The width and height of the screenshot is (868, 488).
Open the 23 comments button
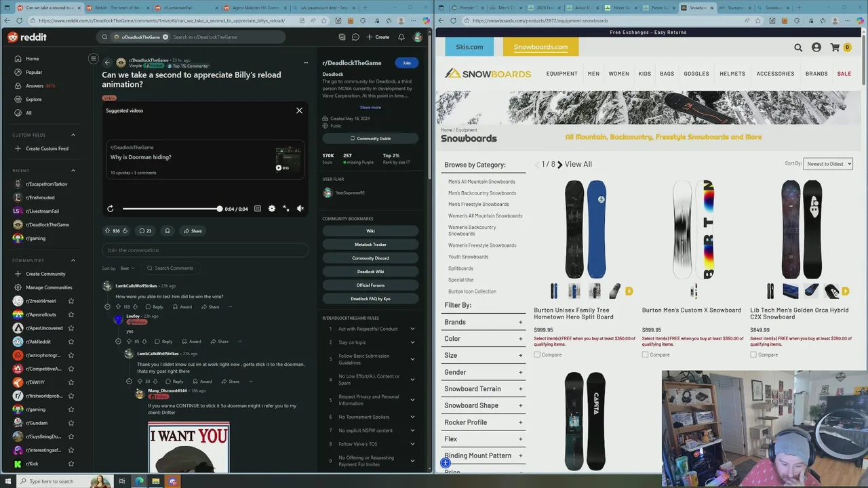click(x=145, y=231)
